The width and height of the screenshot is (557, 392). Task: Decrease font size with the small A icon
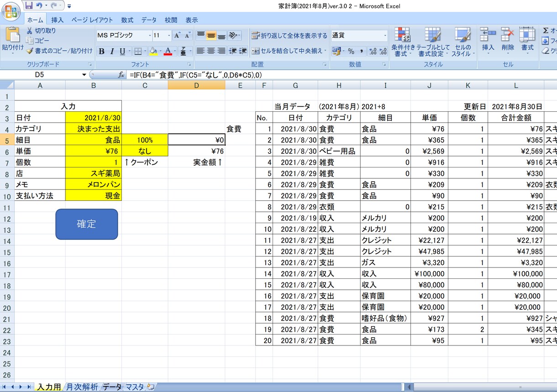pos(187,36)
